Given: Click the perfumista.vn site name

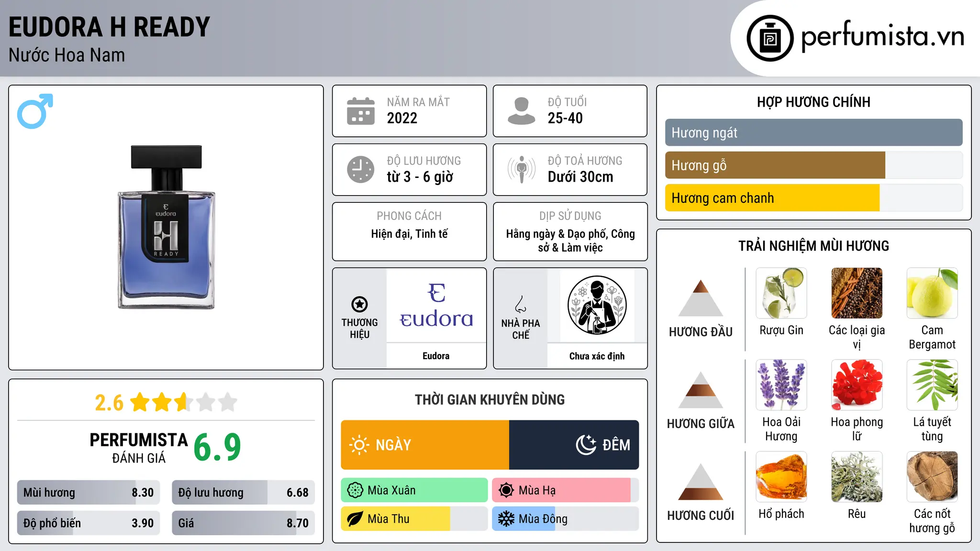Looking at the screenshot, I should [x=882, y=36].
